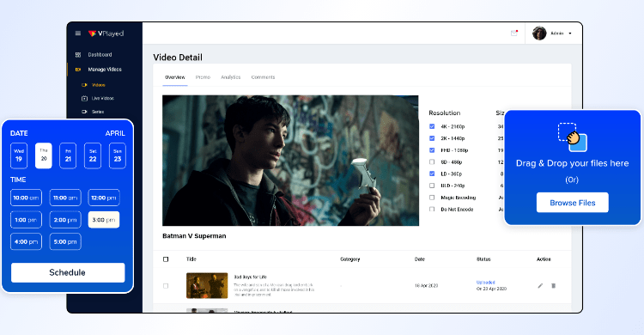Choose the 12:00 pm time slot
644x335 pixels.
[104, 198]
